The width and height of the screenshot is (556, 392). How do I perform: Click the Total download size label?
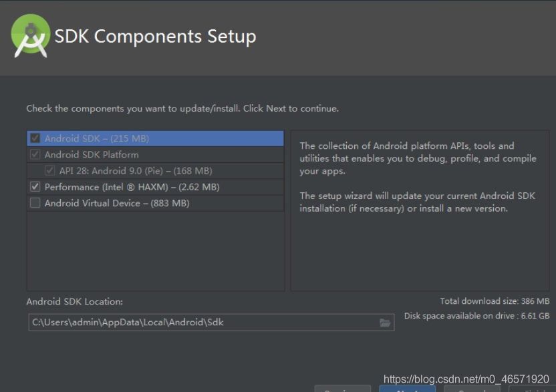(495, 301)
